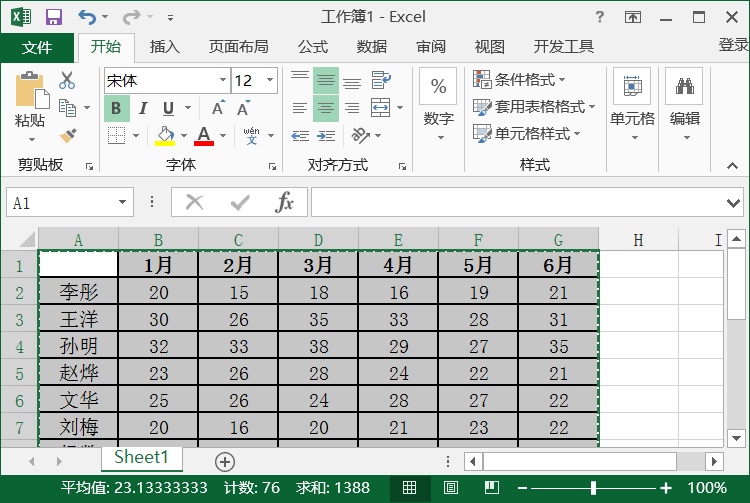Collapse the ribbon with the caret
Screen dimensions: 750x503
[732, 165]
